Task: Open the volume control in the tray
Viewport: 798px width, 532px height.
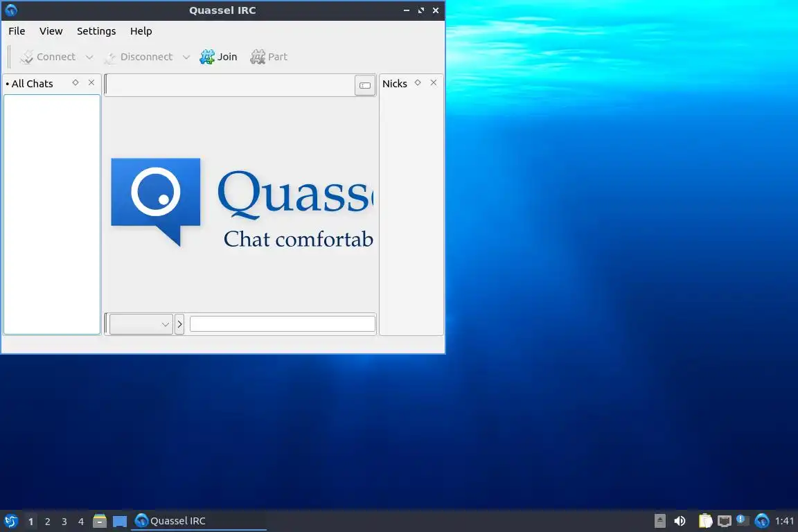Action: coord(680,521)
